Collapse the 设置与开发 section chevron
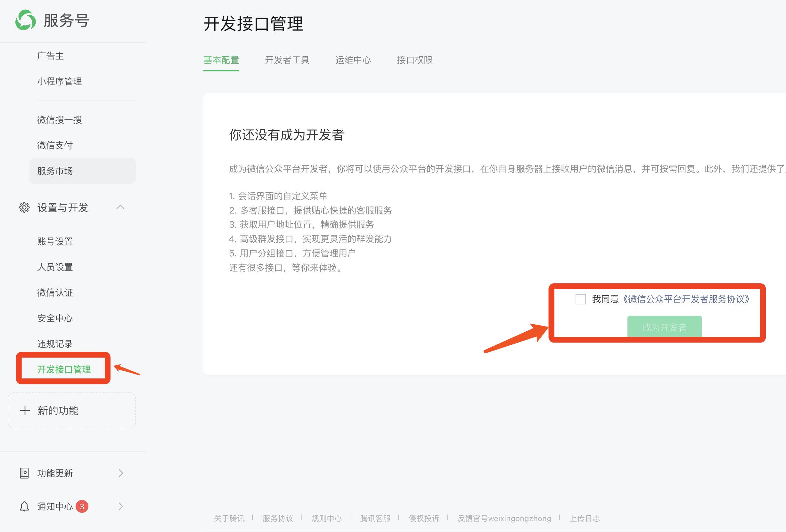The height and width of the screenshot is (532, 786). pyautogui.click(x=120, y=207)
